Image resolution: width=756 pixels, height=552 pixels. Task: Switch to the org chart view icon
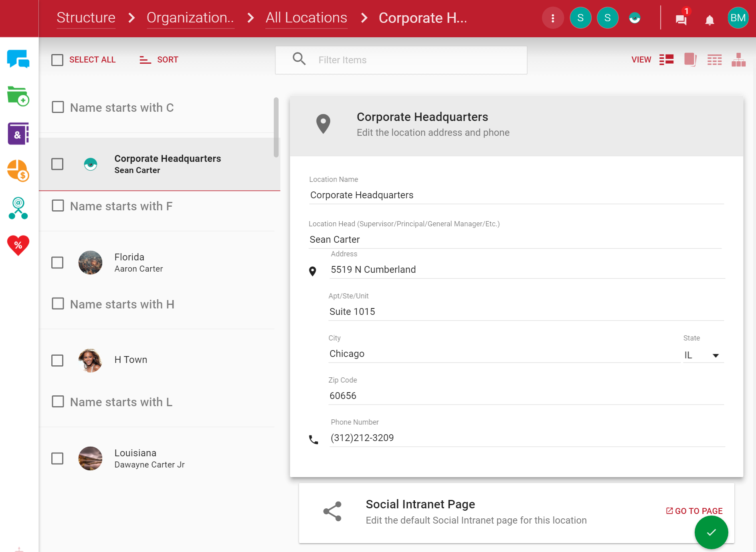738,60
